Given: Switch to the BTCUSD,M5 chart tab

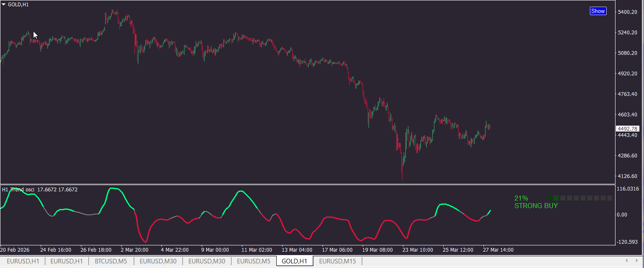Looking at the screenshot, I should coord(111,261).
